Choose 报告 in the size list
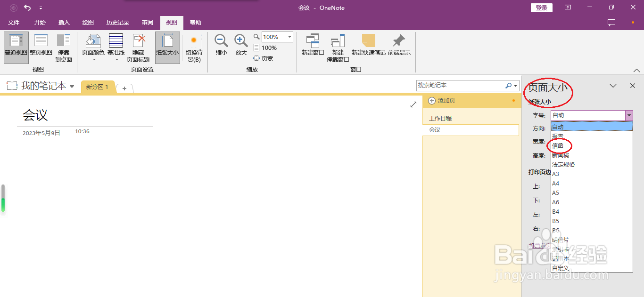 tap(592, 136)
